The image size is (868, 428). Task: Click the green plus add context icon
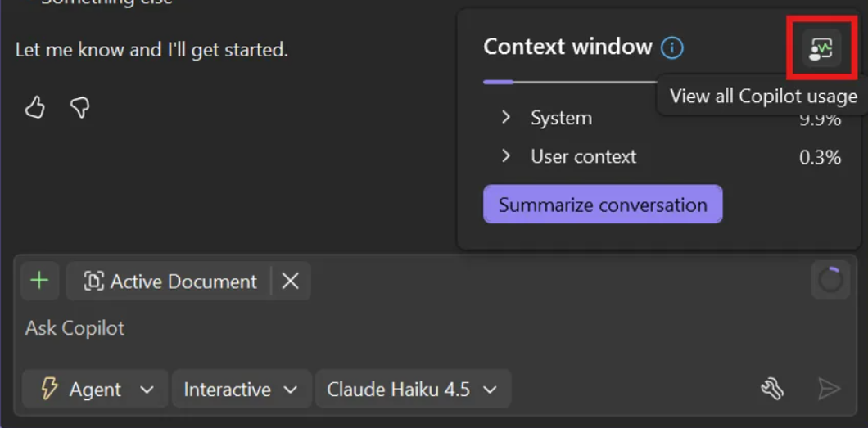(x=40, y=281)
